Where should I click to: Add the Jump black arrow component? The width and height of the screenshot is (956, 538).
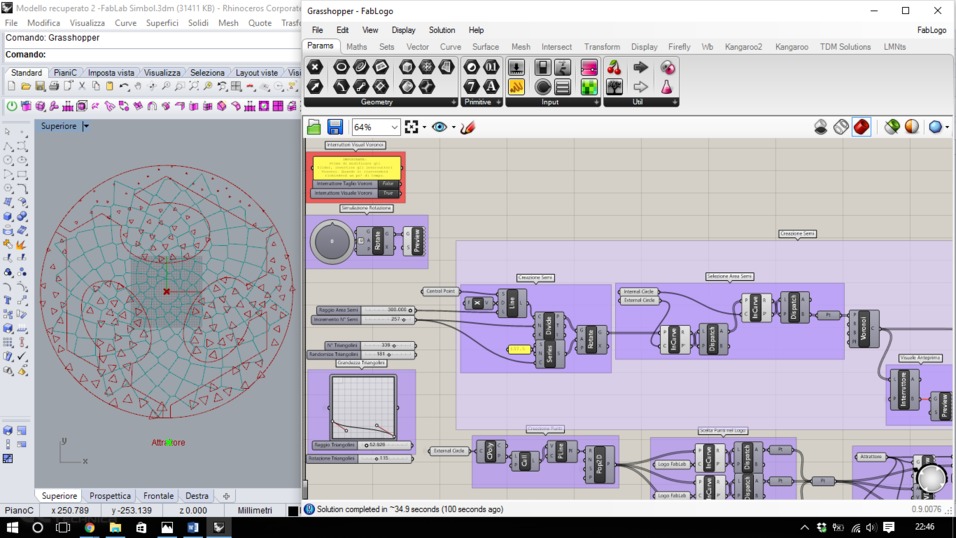(x=640, y=67)
